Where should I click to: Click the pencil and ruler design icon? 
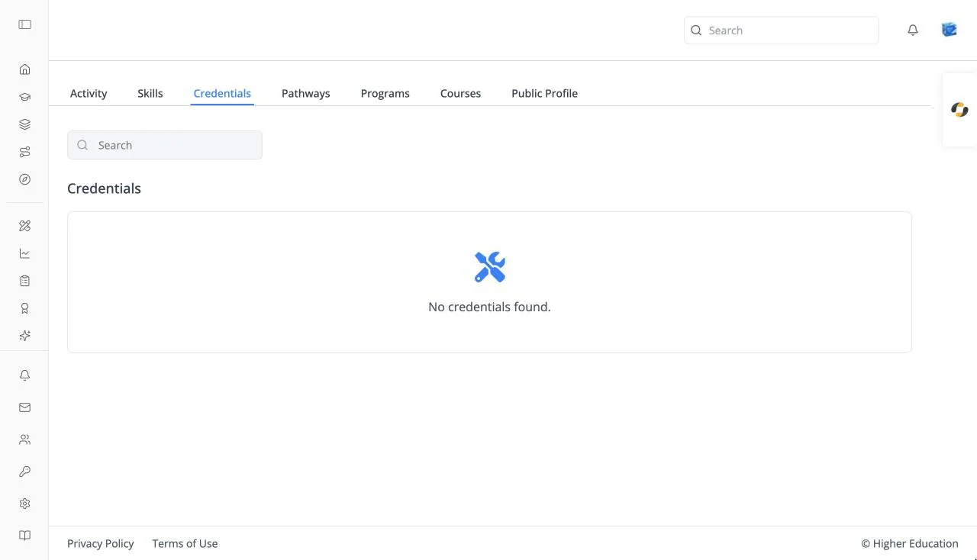point(24,226)
